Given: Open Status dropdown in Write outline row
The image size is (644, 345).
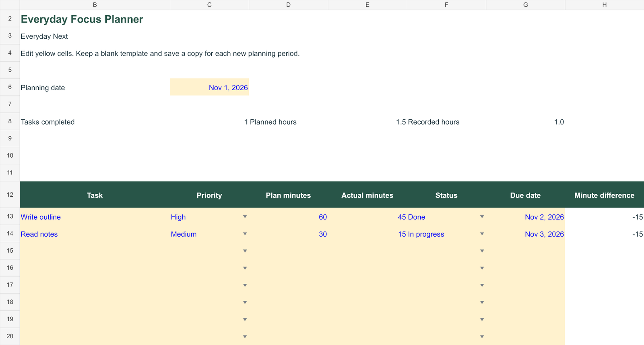Looking at the screenshot, I should coord(482,217).
